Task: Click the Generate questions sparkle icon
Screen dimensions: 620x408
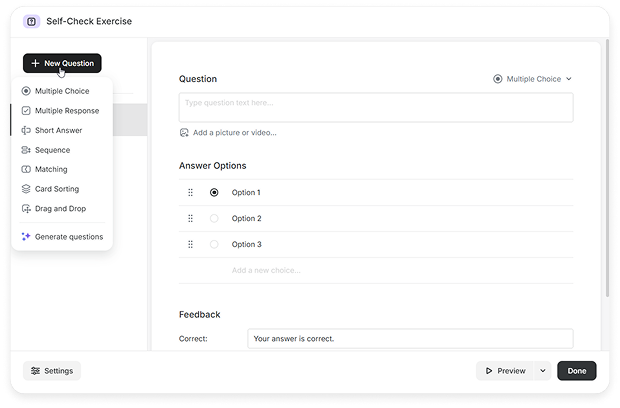Action: pyautogui.click(x=26, y=237)
